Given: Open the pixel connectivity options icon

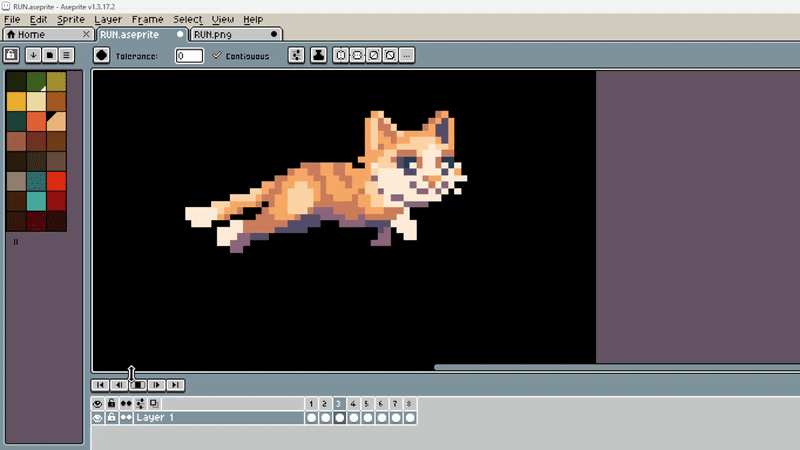Looking at the screenshot, I should click(x=296, y=55).
